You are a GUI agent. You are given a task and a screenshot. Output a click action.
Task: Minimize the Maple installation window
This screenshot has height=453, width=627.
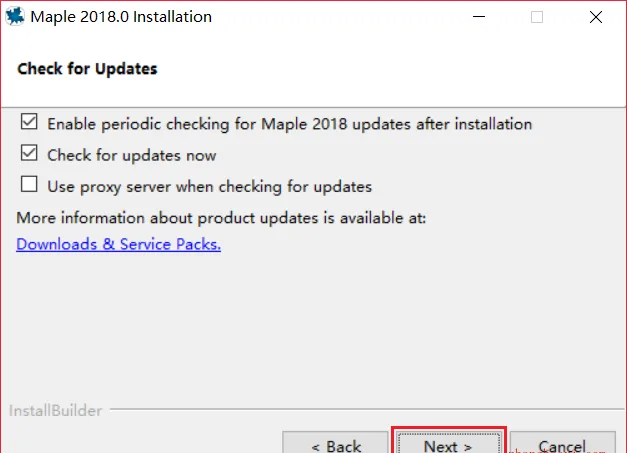(479, 17)
